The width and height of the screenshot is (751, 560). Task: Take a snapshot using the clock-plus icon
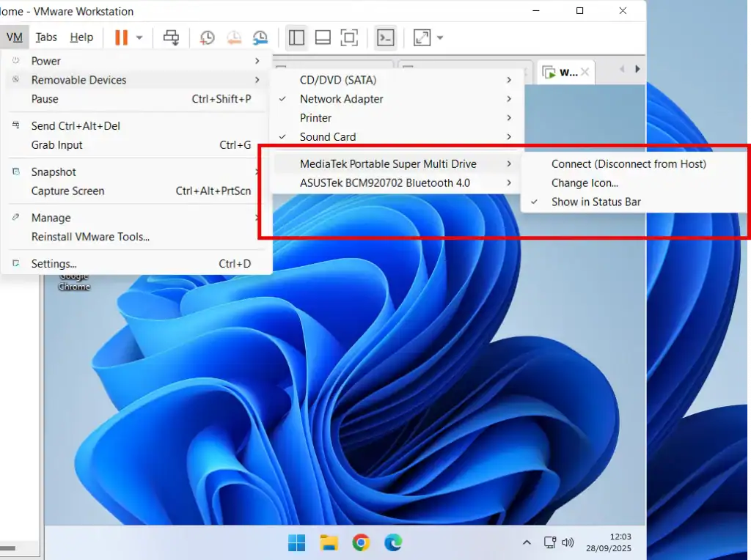[x=207, y=37]
